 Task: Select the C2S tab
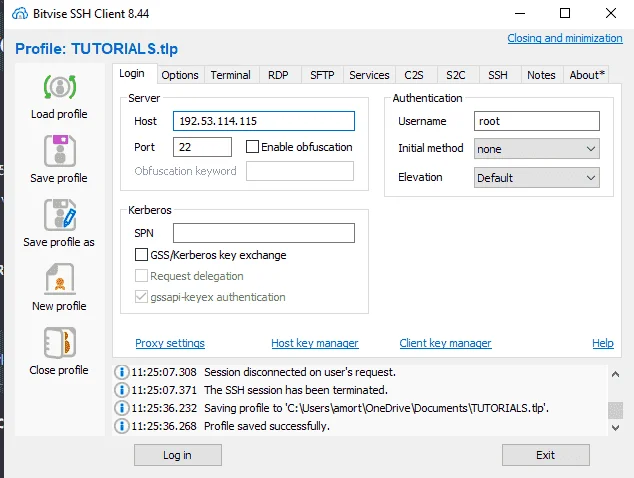click(414, 75)
